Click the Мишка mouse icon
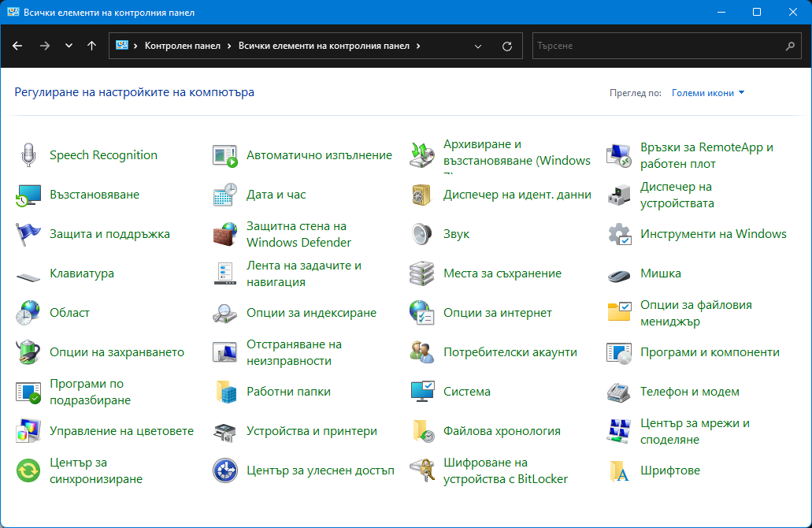812x528 pixels. pos(619,276)
